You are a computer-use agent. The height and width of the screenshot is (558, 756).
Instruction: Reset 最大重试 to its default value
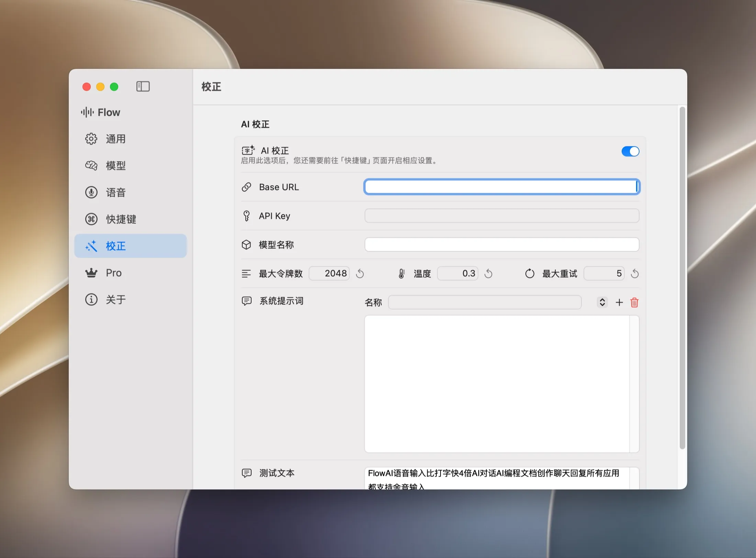[x=635, y=274]
